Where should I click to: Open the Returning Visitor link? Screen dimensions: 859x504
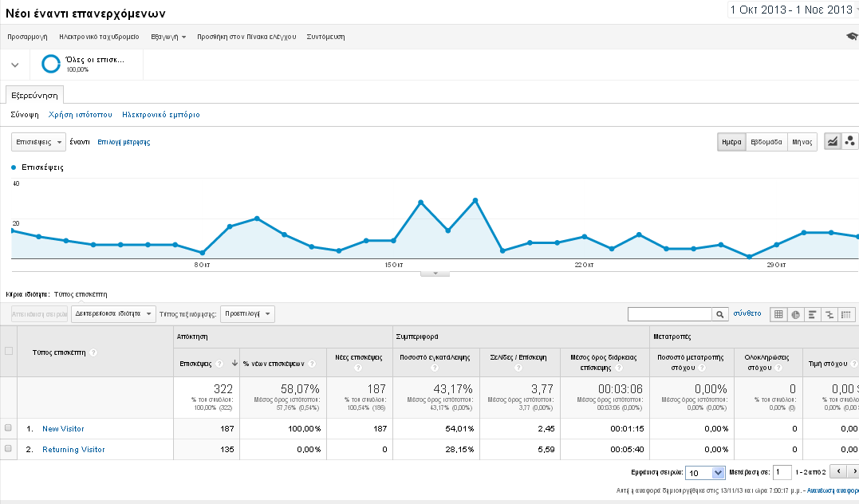(73, 449)
